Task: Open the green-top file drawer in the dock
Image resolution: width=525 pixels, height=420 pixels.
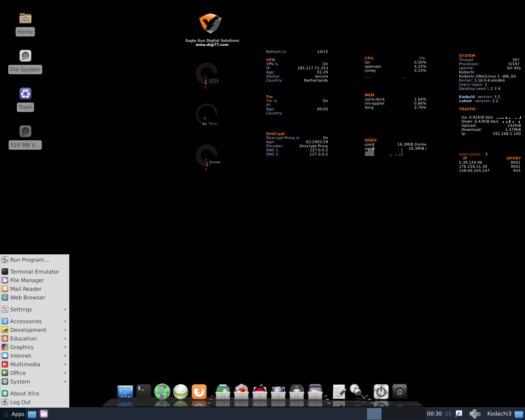Action: click(223, 392)
